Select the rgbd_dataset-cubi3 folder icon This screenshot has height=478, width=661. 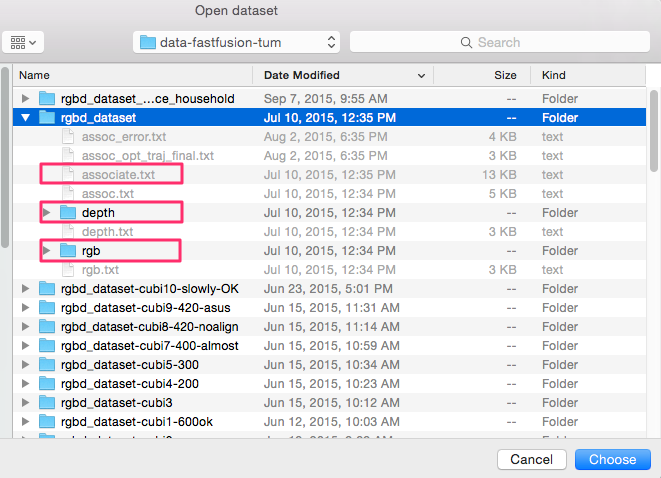(47, 403)
